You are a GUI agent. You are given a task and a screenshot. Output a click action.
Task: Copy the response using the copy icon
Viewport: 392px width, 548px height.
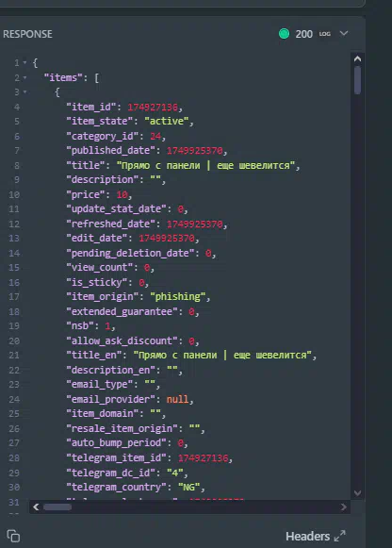pyautogui.click(x=13, y=536)
